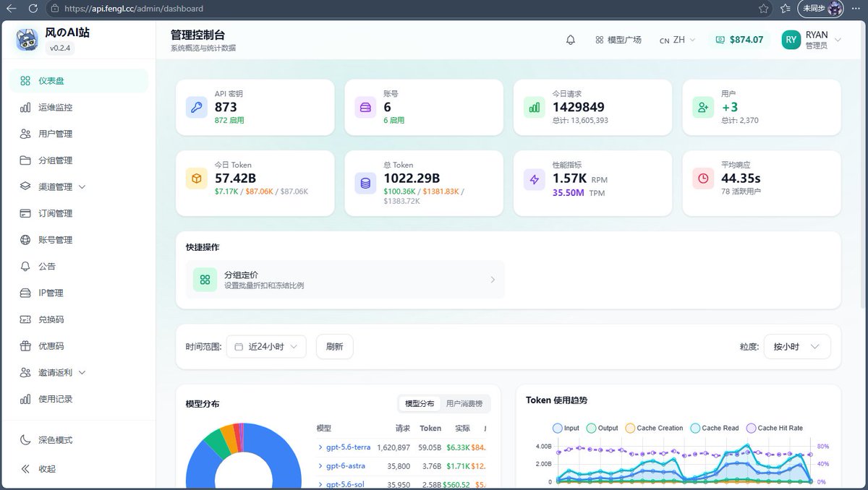This screenshot has height=490, width=868.
Task: Toggle the Output series in the chart legend
Action: coord(602,428)
